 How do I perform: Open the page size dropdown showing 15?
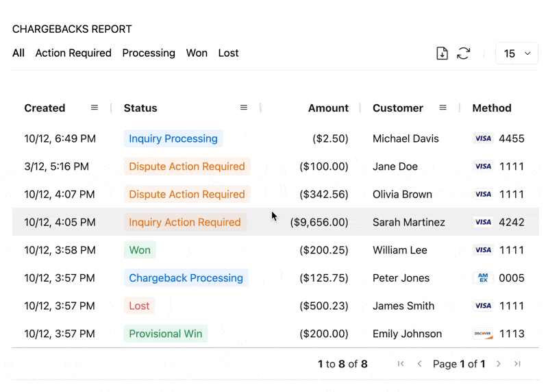tap(516, 53)
